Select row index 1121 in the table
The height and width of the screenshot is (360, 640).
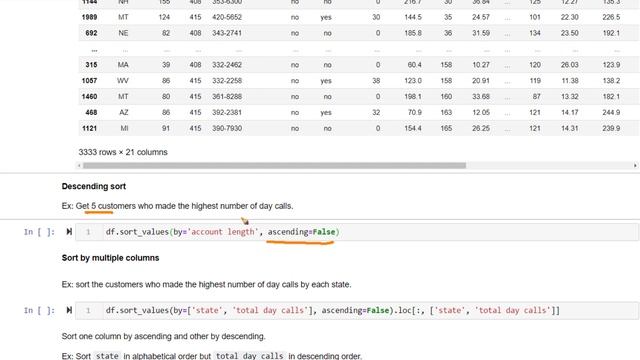89,128
